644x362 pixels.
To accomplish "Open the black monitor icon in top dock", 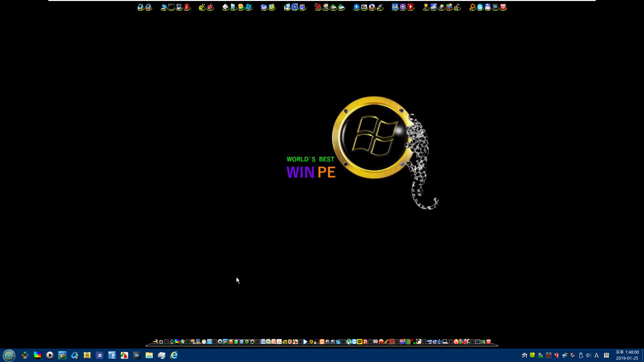I will click(x=171, y=7).
